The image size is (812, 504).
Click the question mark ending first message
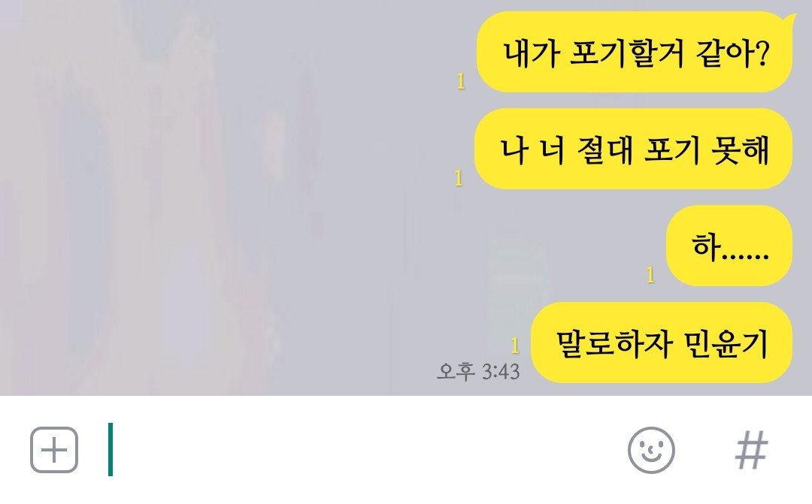(x=762, y=53)
